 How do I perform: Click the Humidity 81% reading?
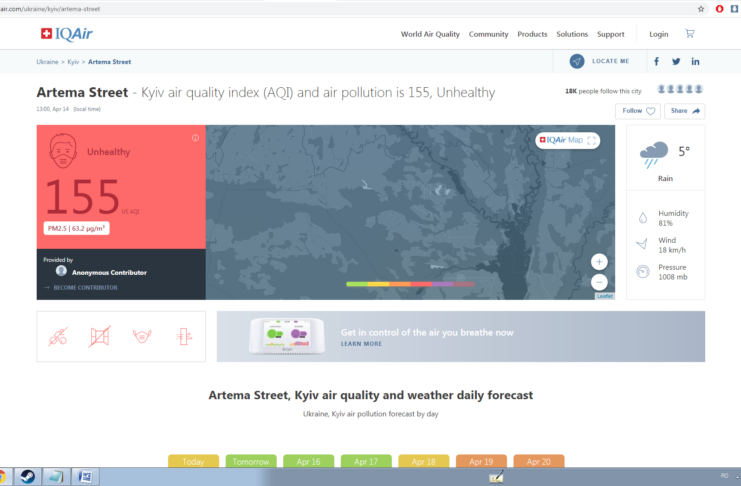point(673,218)
